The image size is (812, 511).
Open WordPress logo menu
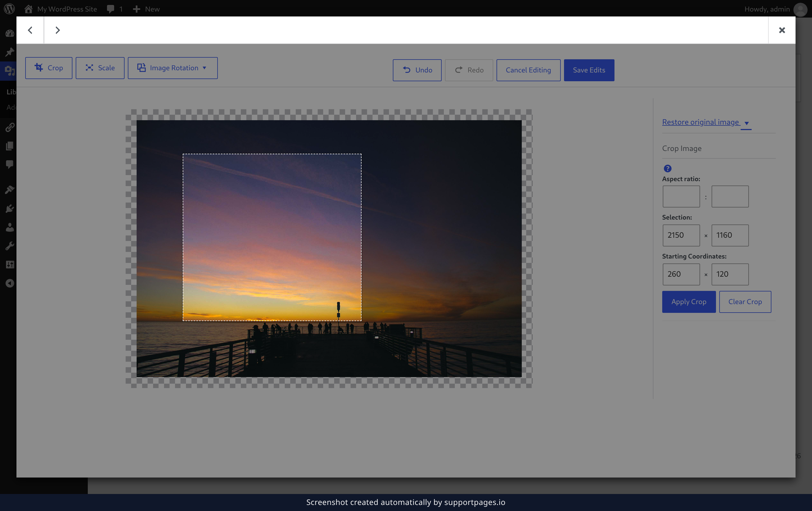[x=9, y=9]
